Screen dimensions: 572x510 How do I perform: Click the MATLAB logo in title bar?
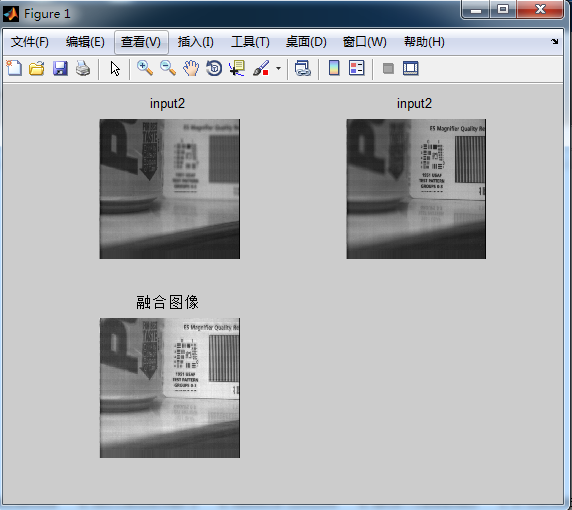11,14
